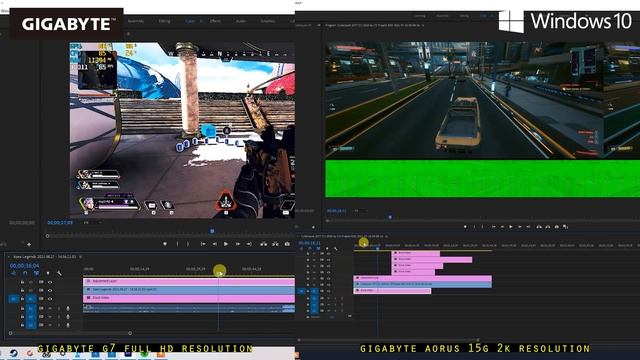This screenshot has height=360, width=640.
Task: Lock the top video track, G7 timeline
Action: pyautogui.click(x=22, y=282)
